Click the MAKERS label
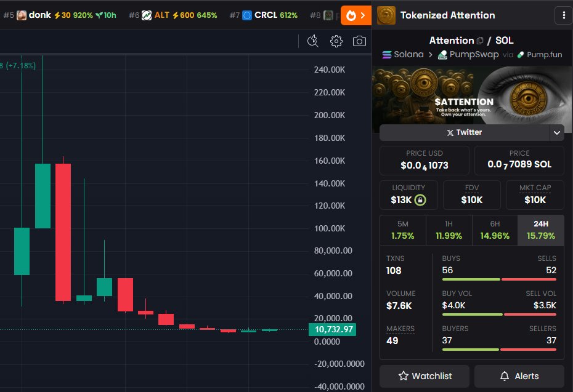The width and height of the screenshot is (573, 392). pos(400,329)
